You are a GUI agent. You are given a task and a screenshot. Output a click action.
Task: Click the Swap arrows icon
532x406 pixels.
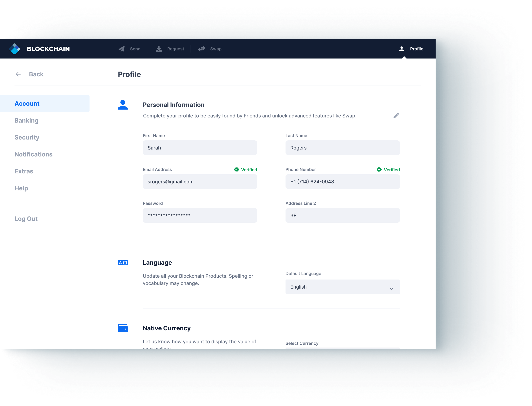(x=202, y=49)
